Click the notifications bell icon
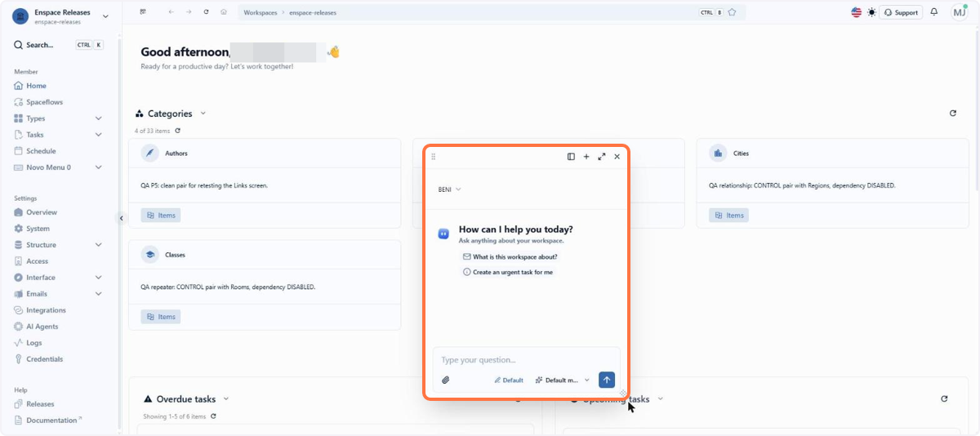The width and height of the screenshot is (980, 436). pos(934,12)
